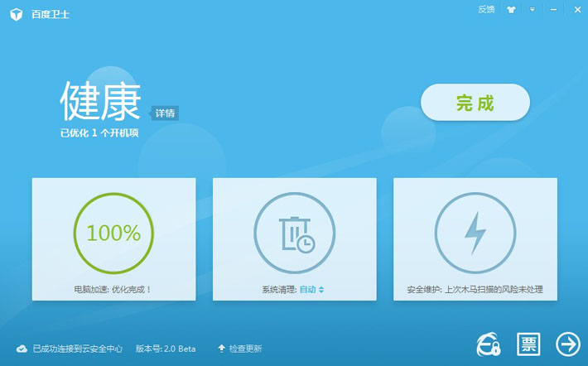Click the 完成 (Done) button

pyautogui.click(x=475, y=103)
